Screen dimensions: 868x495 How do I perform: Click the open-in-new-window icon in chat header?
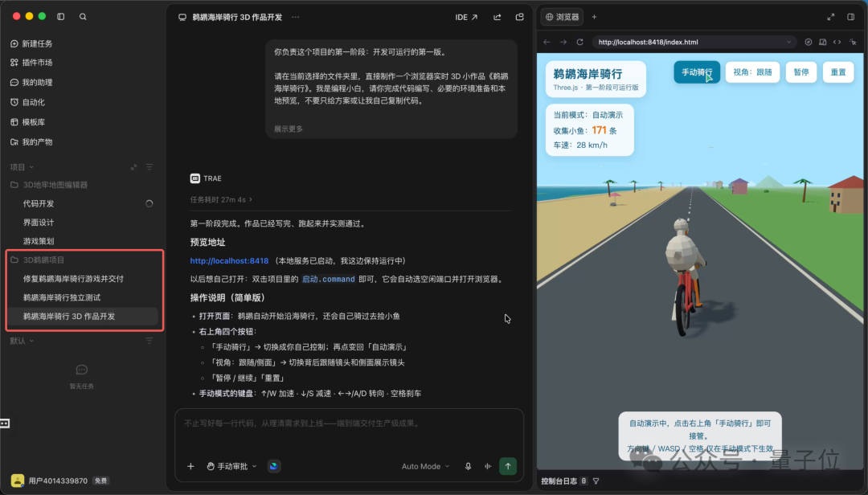coord(519,17)
